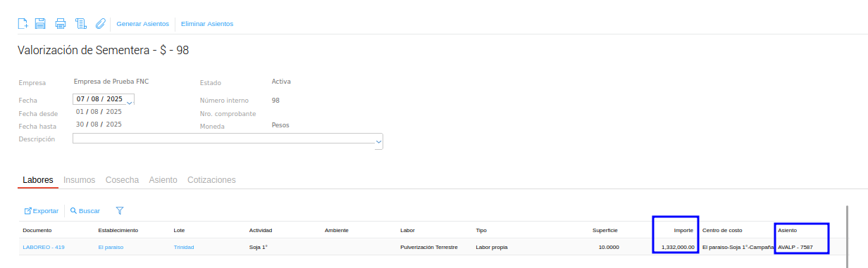Open the Cosecha tab
The image size is (868, 268).
click(x=122, y=180)
